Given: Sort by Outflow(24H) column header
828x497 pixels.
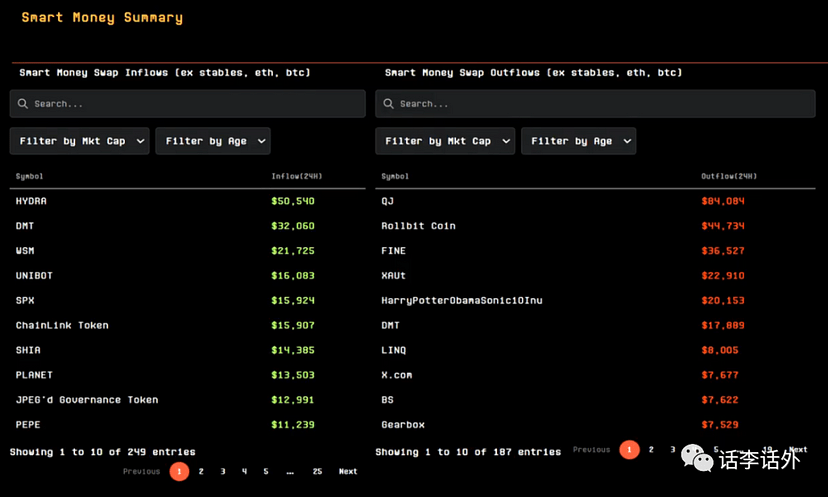Looking at the screenshot, I should click(728, 177).
